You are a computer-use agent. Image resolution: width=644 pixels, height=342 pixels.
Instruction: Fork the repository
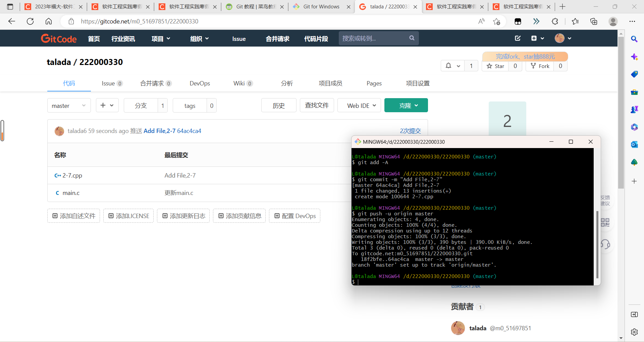point(540,66)
